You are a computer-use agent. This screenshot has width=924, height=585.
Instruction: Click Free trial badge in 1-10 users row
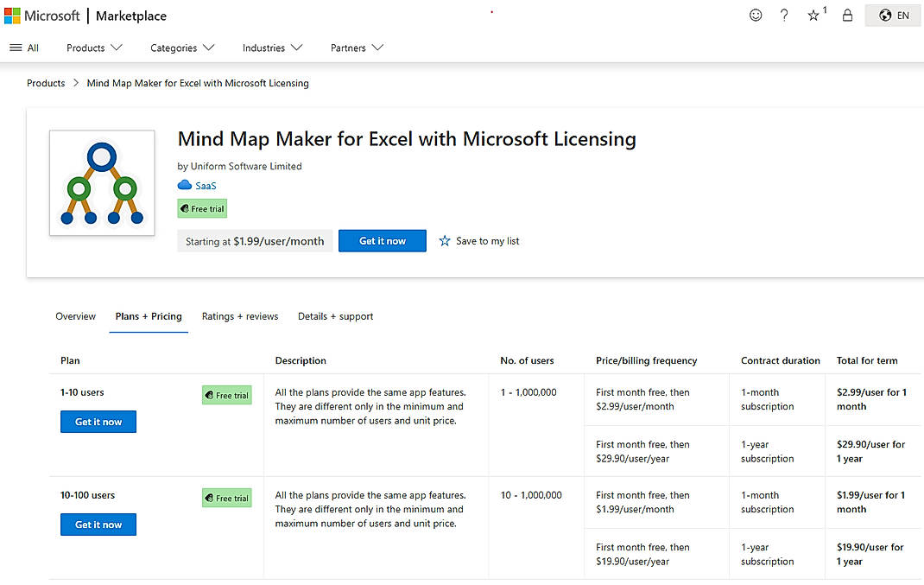click(227, 395)
